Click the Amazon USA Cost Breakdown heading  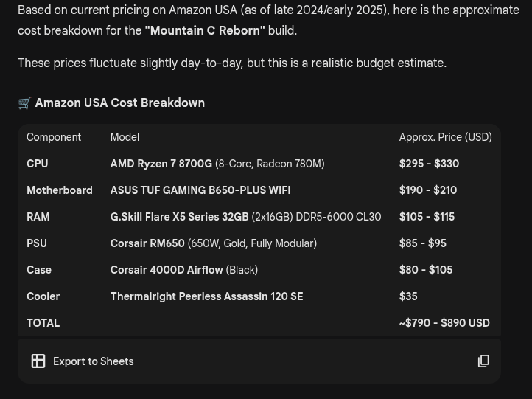[120, 103]
